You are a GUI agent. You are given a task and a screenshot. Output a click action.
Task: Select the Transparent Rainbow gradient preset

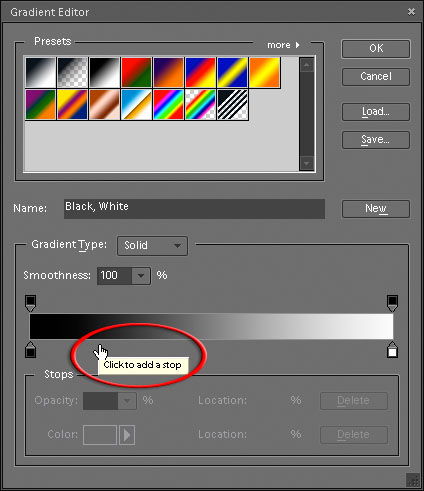click(200, 104)
